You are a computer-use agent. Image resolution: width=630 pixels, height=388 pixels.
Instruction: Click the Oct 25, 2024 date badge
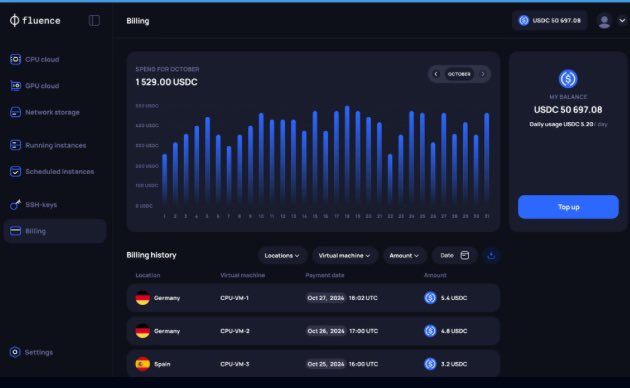click(x=326, y=364)
